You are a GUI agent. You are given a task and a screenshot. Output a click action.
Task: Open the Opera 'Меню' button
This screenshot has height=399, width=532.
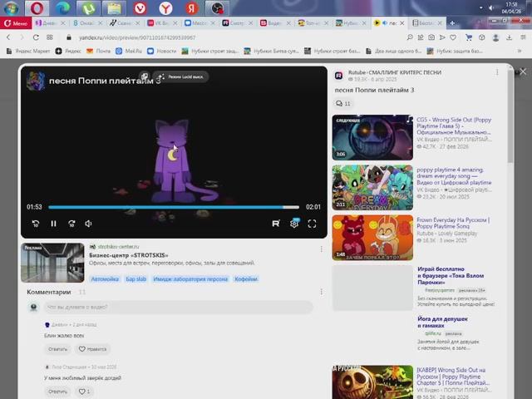coord(16,23)
